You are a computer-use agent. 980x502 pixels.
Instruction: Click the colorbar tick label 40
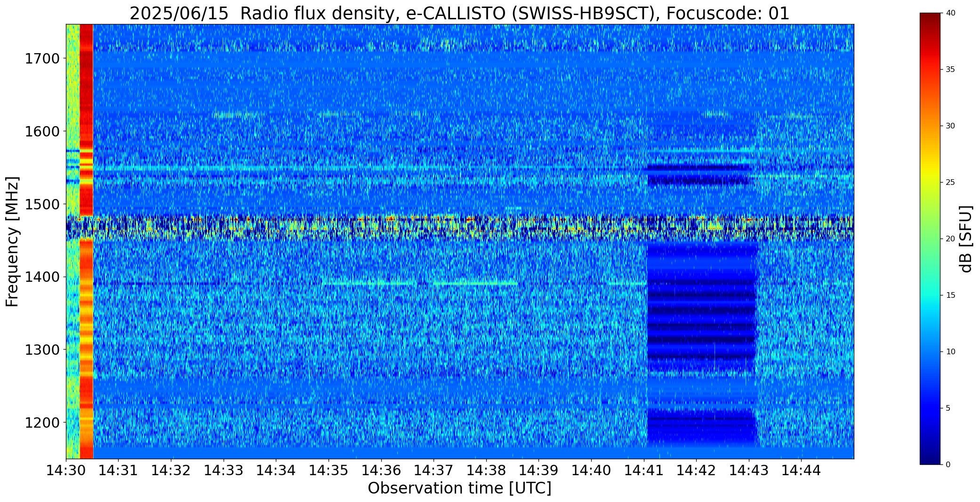pyautogui.click(x=950, y=13)
